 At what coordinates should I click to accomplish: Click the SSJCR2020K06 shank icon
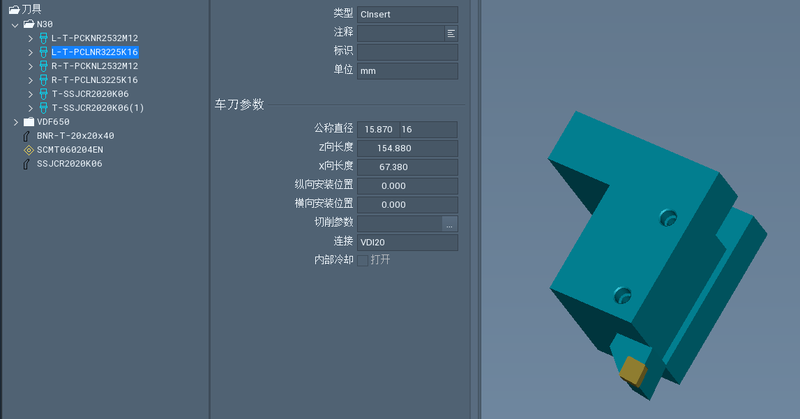27,164
